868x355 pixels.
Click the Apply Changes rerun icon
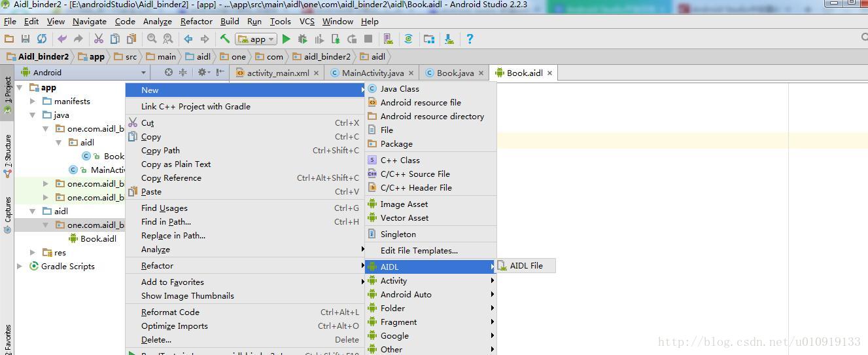click(x=352, y=39)
